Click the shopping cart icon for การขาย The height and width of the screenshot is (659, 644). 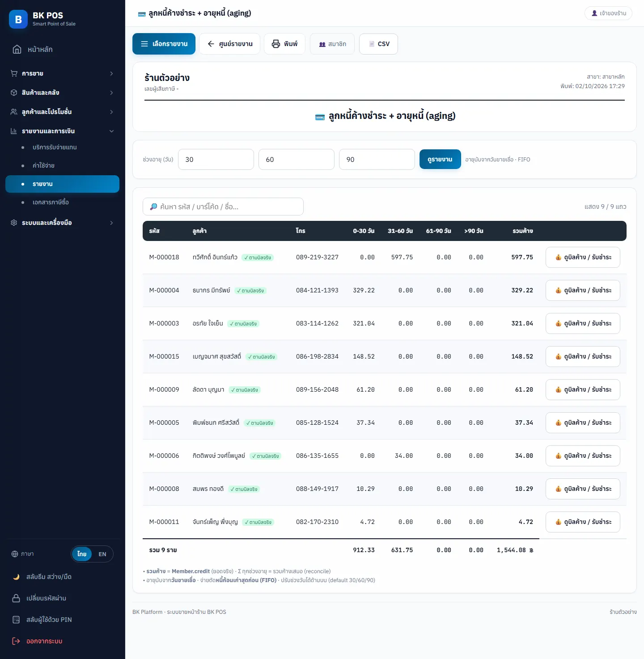tap(14, 73)
